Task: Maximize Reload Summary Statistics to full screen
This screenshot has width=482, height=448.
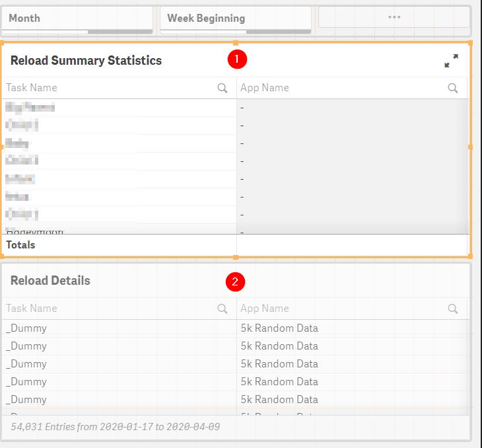Action: coord(451,61)
